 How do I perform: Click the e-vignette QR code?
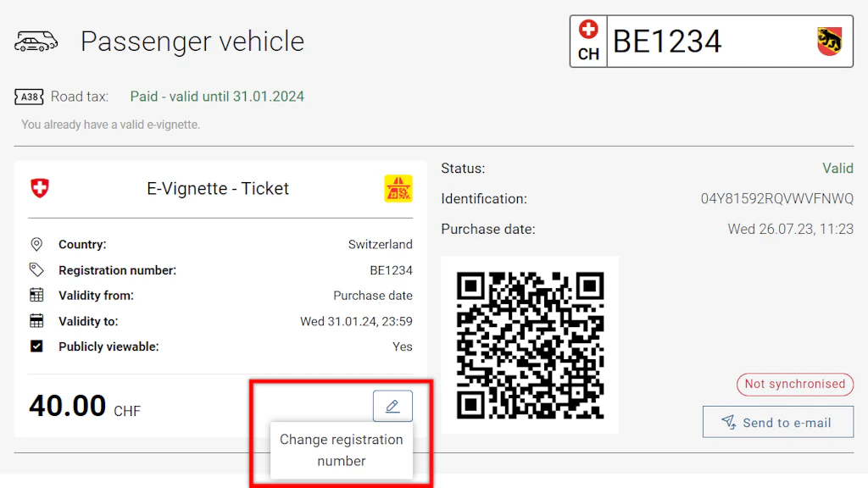529,345
